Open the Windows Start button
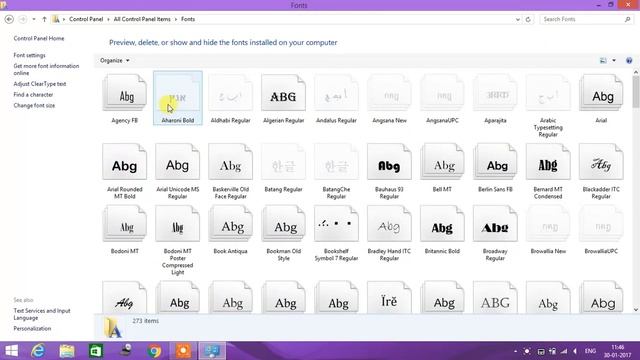Viewport: 640px width, 360px height. pos(11,351)
